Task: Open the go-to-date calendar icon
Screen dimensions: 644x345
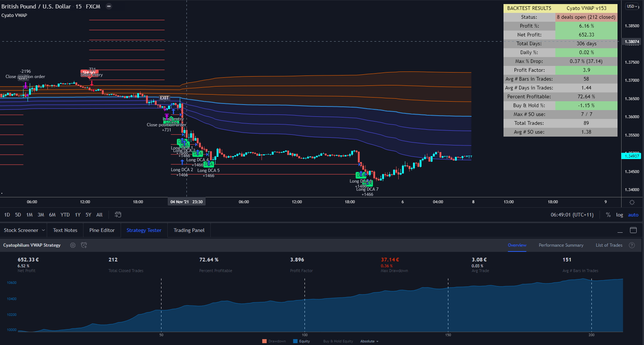Action: tap(118, 215)
